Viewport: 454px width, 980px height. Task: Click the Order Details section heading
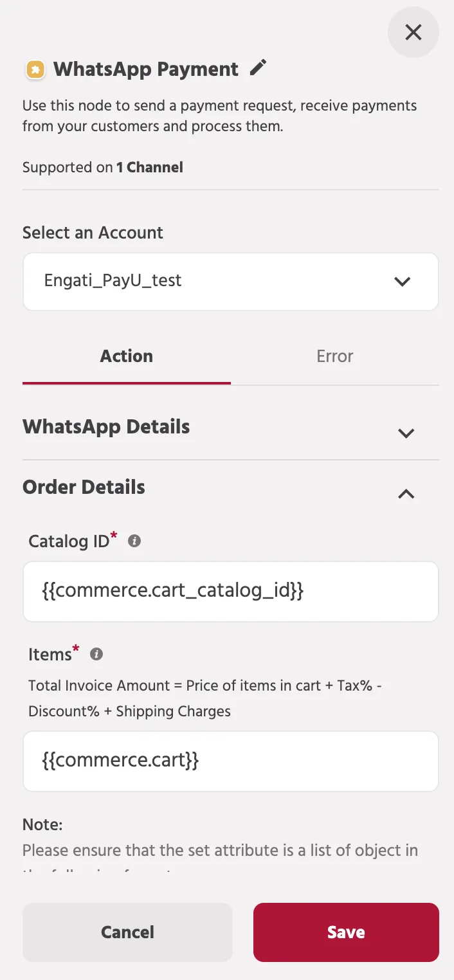(x=84, y=487)
